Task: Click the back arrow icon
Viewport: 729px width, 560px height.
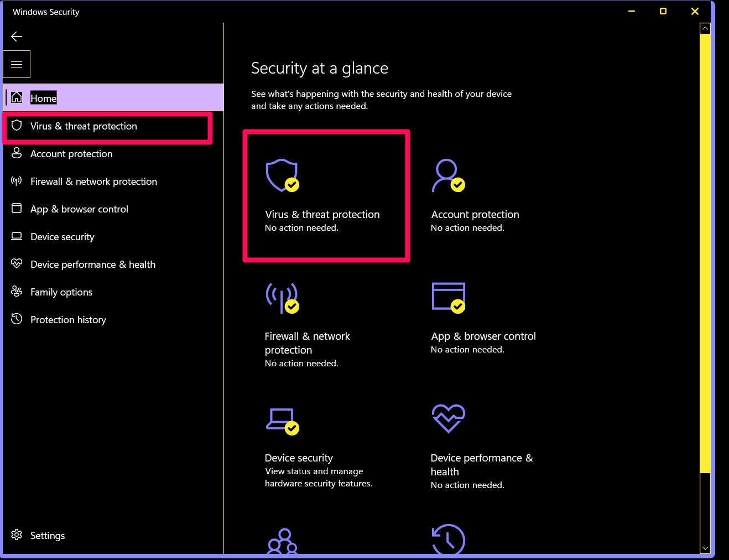Action: 17,37
